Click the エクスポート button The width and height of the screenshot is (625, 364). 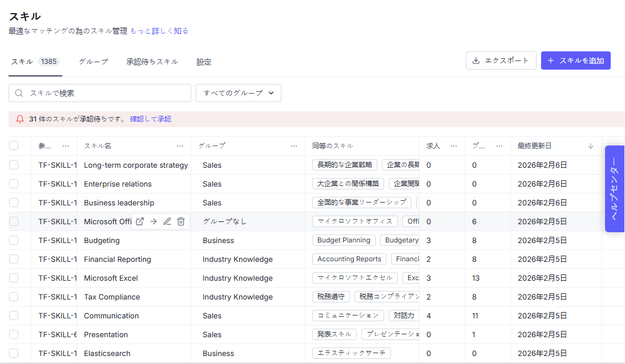[x=501, y=60]
